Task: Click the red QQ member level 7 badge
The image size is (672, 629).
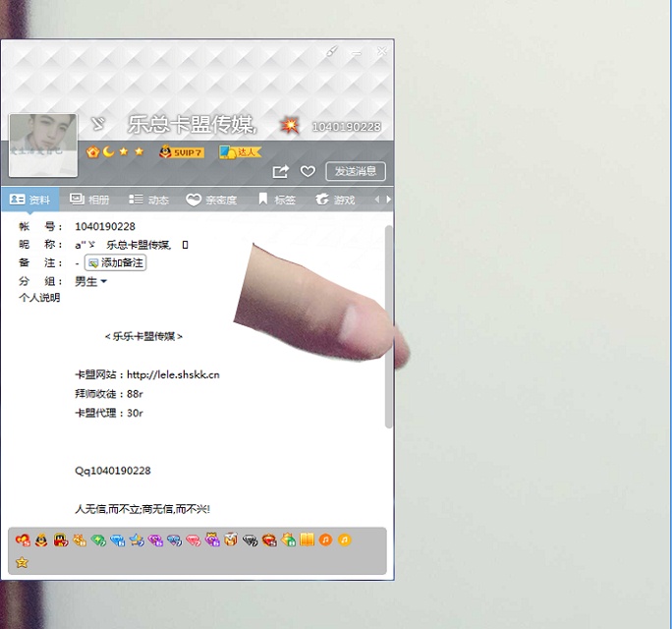Action: pos(61,540)
